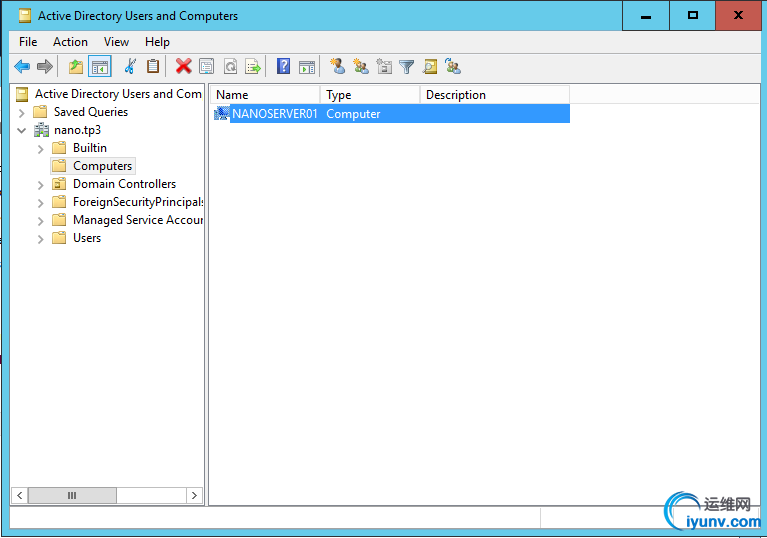Click the NANOSERVER01 computer icon
Viewport: 767px width, 538px height.
pyautogui.click(x=222, y=113)
